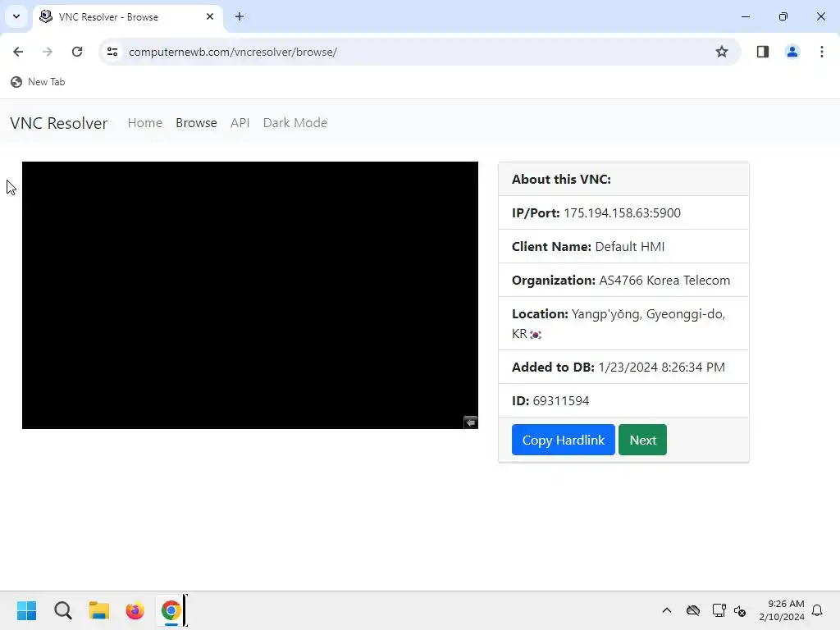Image resolution: width=840 pixels, height=630 pixels.
Task: Bookmark this page with the star icon
Action: [x=722, y=52]
